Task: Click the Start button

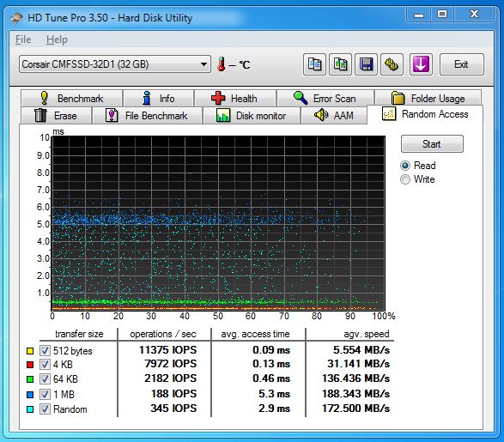Action: 432,144
